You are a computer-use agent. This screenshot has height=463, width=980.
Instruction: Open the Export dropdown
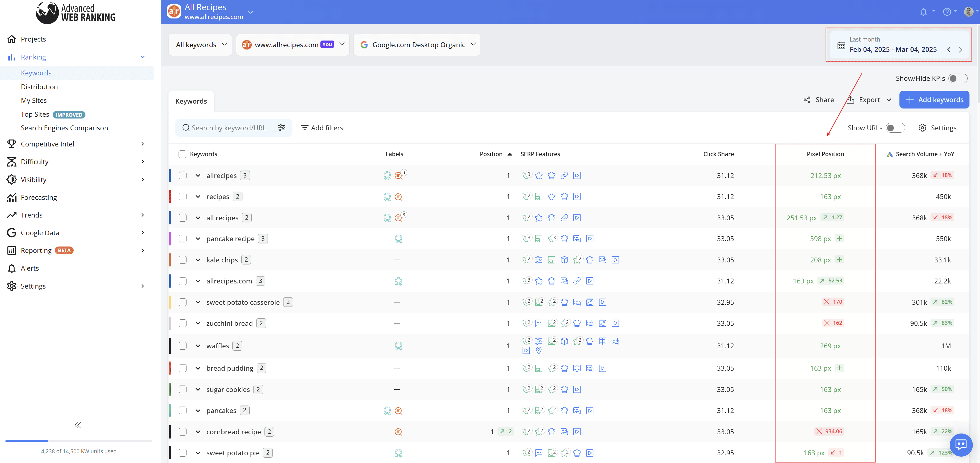869,100
